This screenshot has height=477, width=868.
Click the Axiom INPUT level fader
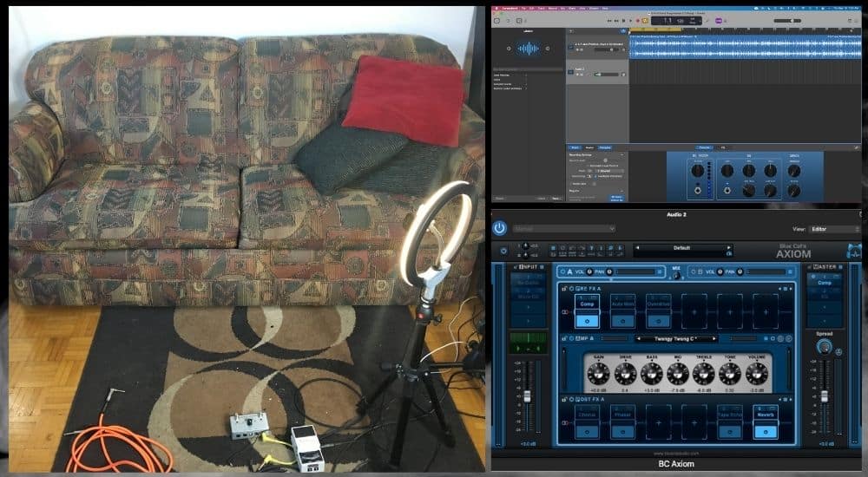click(x=528, y=396)
